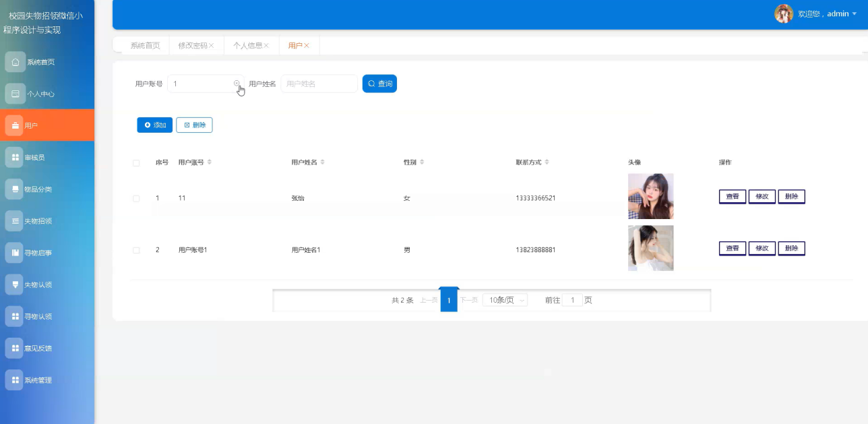The image size is (868, 424).
Task: Click the 物品分类 sidebar icon
Action: point(15,189)
